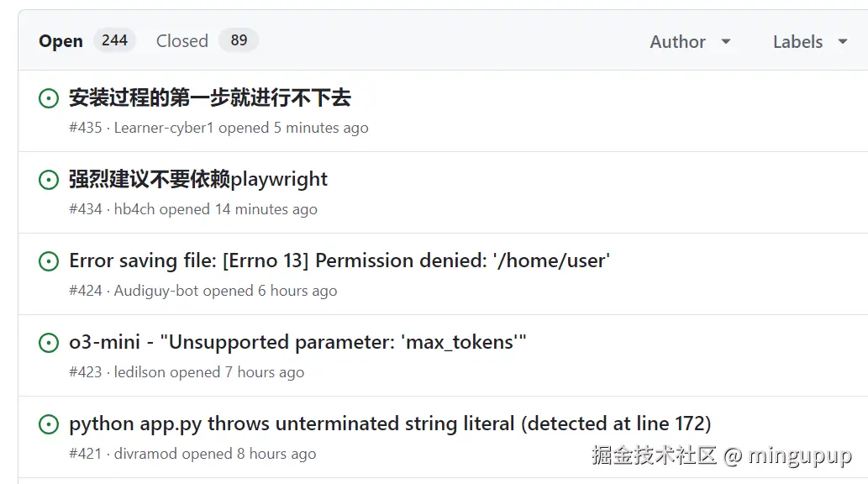Click the 244 open count badge

click(114, 40)
